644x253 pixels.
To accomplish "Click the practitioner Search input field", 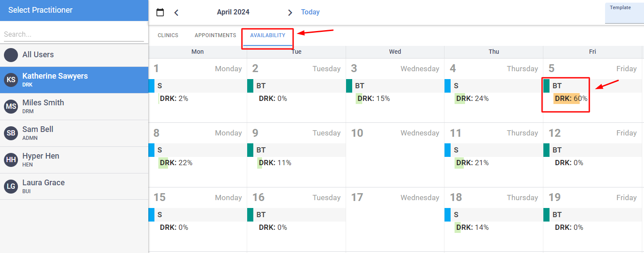I will click(x=73, y=34).
